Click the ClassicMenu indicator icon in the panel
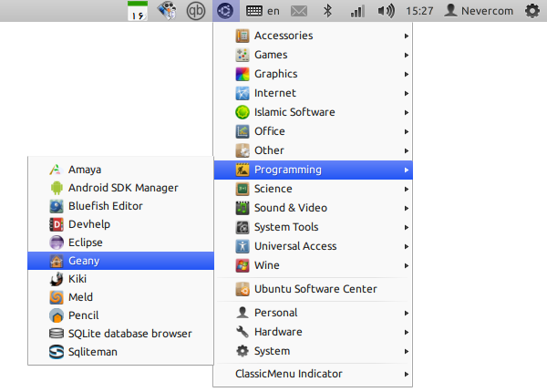Screen dimensions: 547x392 225,11
